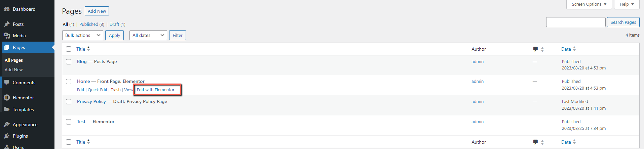Screen dimensions: 644x149
Task: Open Add New in the Pages submenu
Action: 14,69
